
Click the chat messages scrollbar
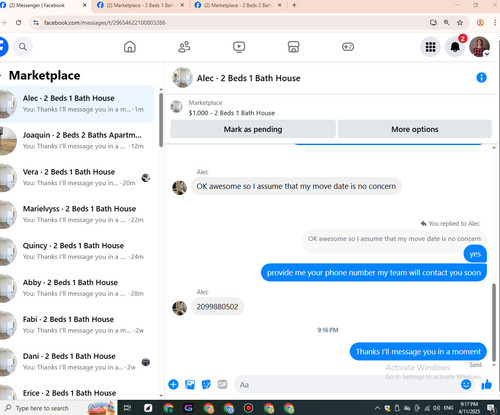coord(494,322)
